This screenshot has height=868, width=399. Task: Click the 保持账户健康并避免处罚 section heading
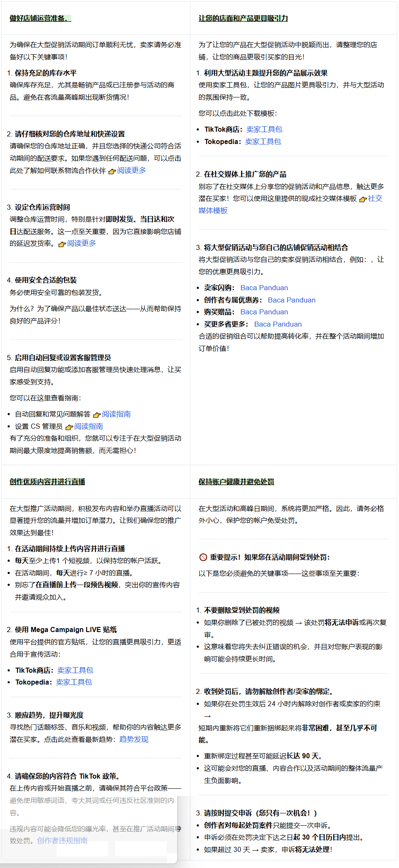(236, 482)
